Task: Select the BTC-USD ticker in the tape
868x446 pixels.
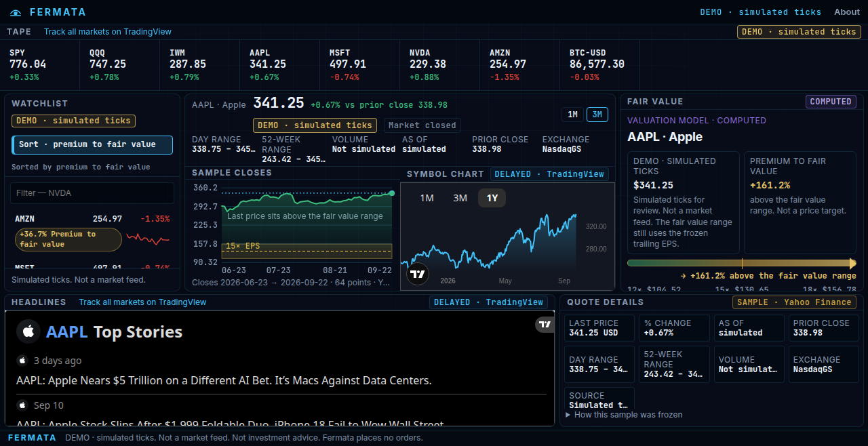Action: point(601,64)
